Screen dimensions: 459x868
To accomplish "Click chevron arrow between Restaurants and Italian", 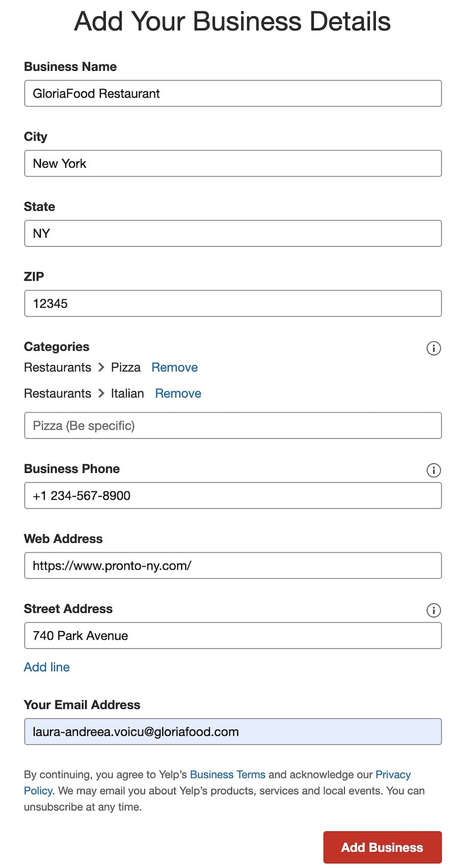I will [x=101, y=393].
